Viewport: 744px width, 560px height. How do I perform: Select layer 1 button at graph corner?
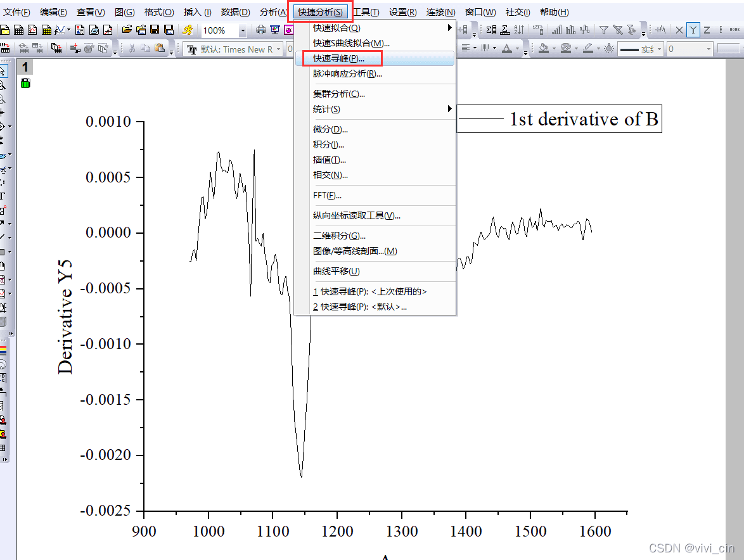pyautogui.click(x=25, y=67)
